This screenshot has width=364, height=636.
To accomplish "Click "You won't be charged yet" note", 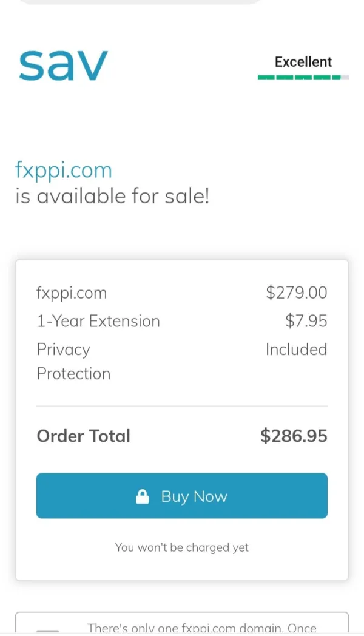I will tap(182, 547).
